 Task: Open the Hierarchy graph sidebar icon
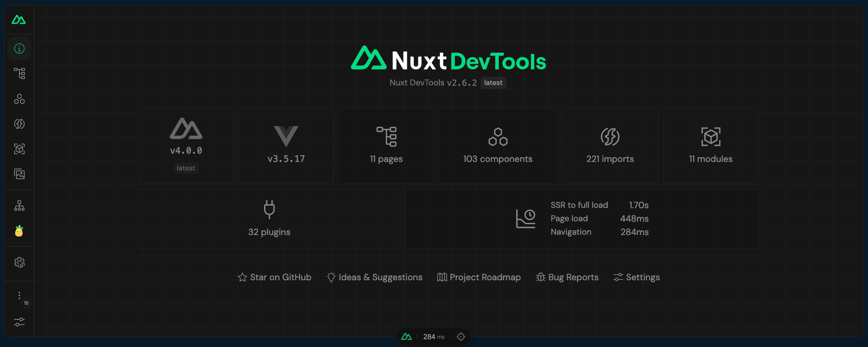pyautogui.click(x=19, y=206)
